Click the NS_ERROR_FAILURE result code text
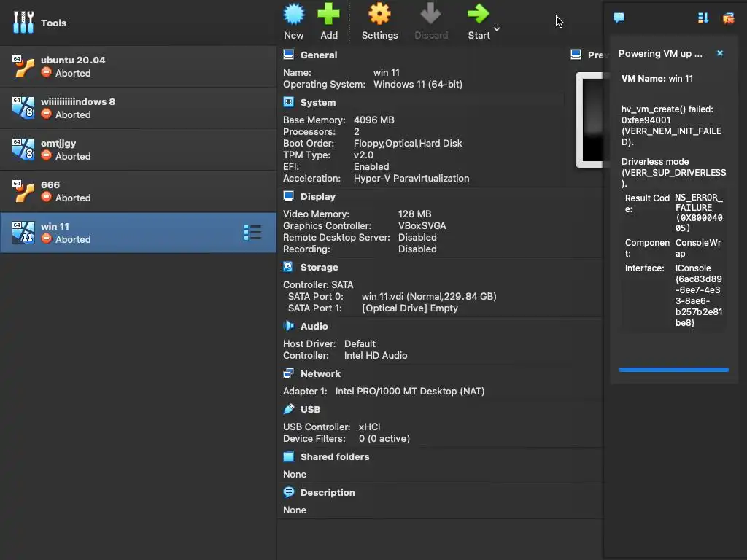747x560 pixels. 699,212
